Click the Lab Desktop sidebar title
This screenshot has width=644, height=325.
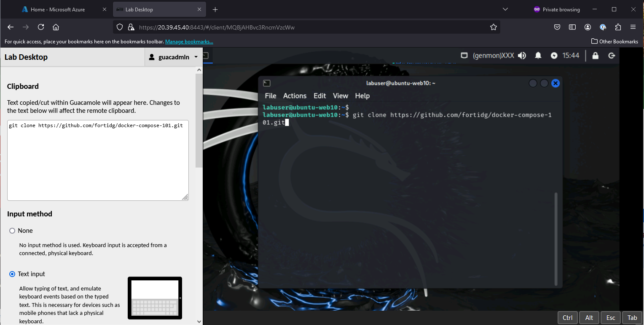26,57
